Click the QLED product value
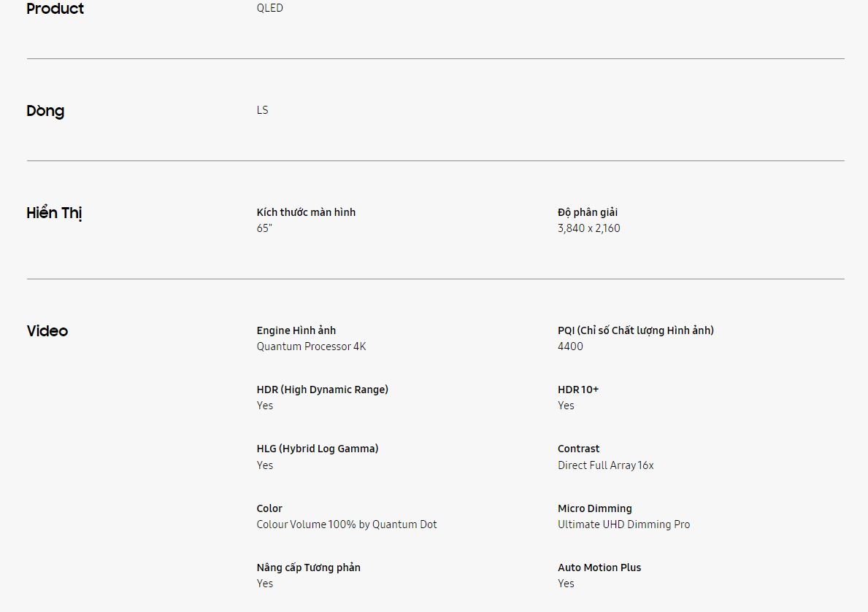 [x=269, y=8]
